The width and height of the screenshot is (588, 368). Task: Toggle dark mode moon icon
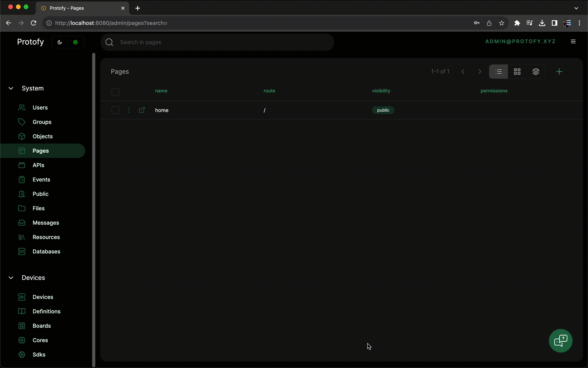(60, 42)
